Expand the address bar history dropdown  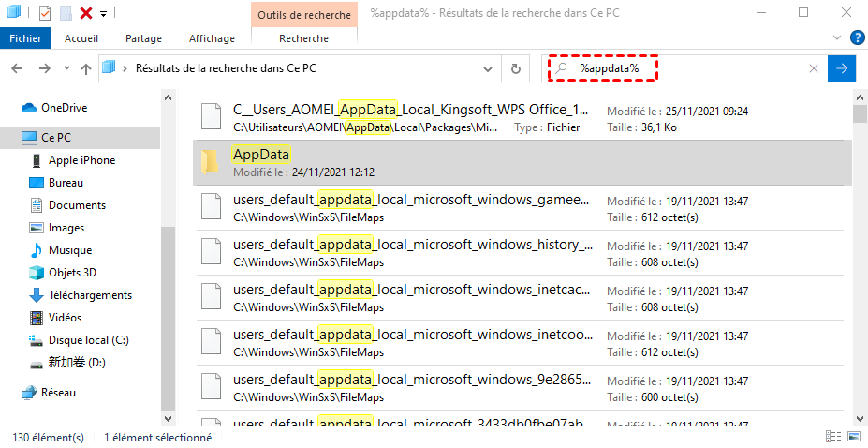pos(487,68)
